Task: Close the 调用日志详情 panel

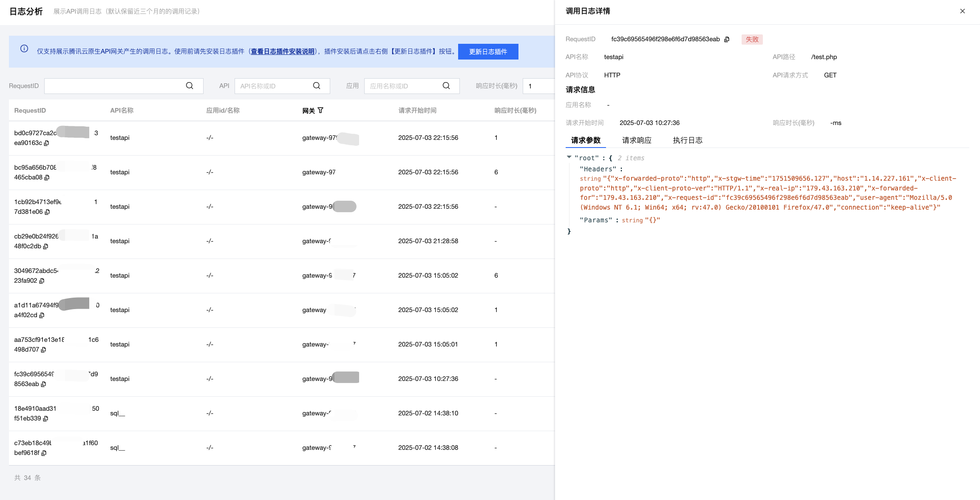Action: (x=963, y=11)
